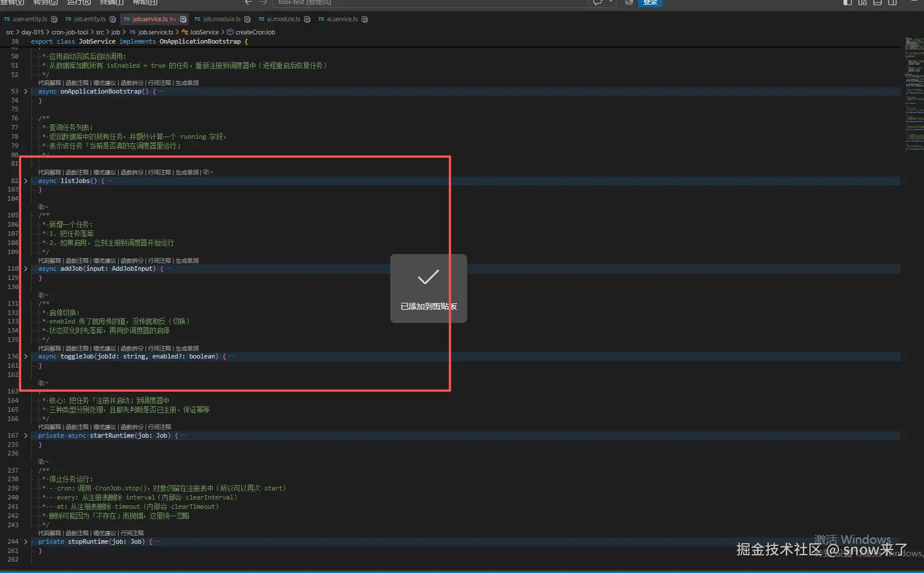The image size is (924, 573).
Task: Open AI dropdown icon above addJob comment
Action: coord(43,206)
